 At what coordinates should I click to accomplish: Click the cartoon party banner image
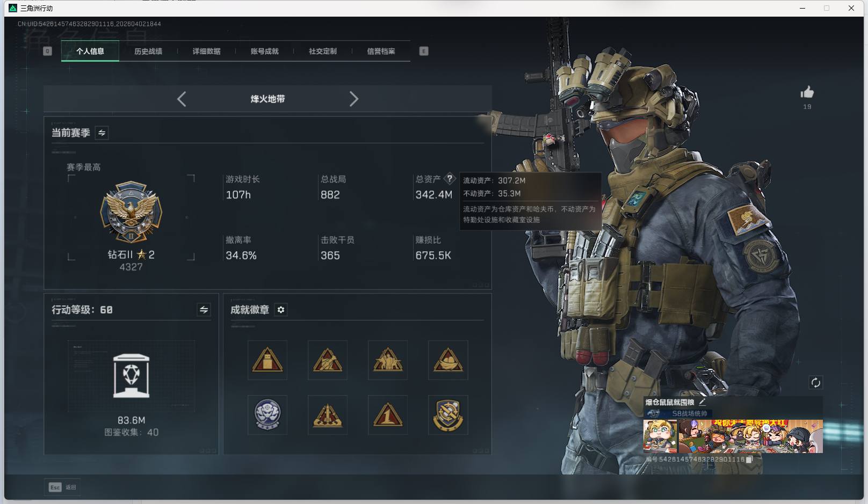point(750,436)
